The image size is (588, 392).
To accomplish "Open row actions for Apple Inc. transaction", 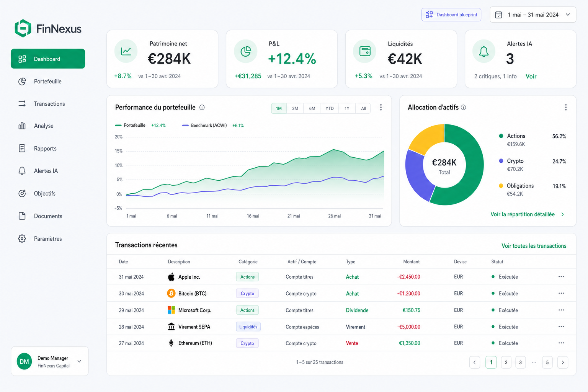I will click(x=561, y=276).
